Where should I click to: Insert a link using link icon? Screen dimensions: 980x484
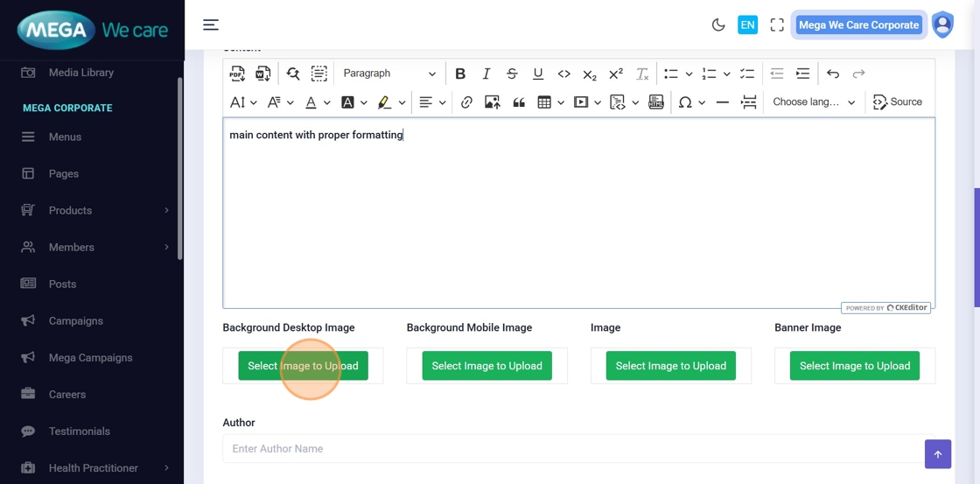[x=466, y=102]
